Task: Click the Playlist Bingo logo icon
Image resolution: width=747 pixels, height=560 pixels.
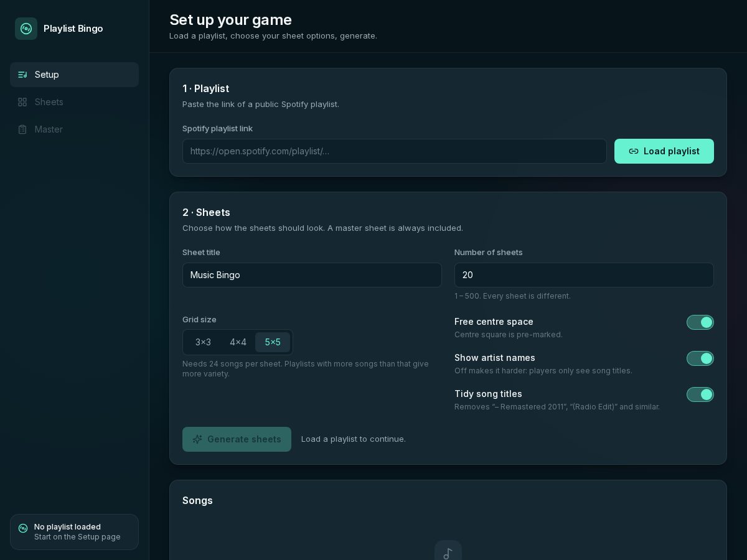Action: point(26,29)
